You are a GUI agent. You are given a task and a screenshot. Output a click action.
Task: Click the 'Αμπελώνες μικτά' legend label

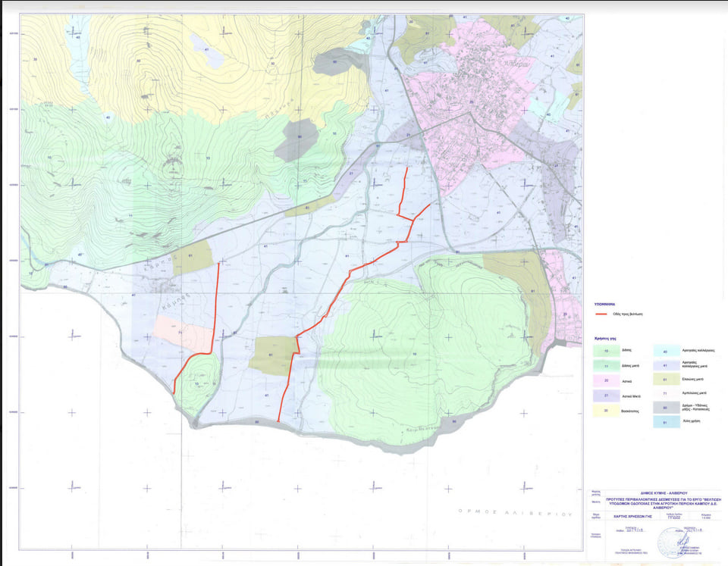(694, 393)
